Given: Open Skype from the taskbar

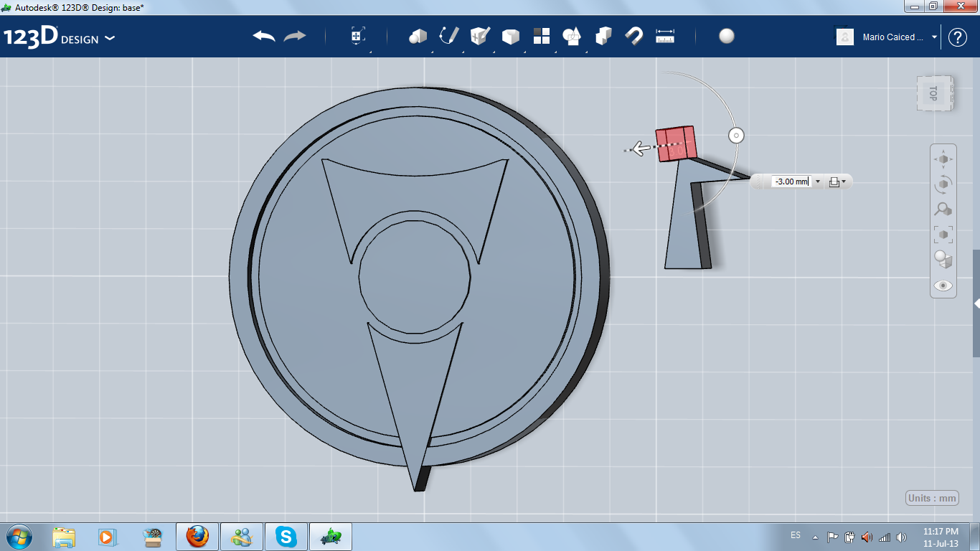Looking at the screenshot, I should 286,537.
